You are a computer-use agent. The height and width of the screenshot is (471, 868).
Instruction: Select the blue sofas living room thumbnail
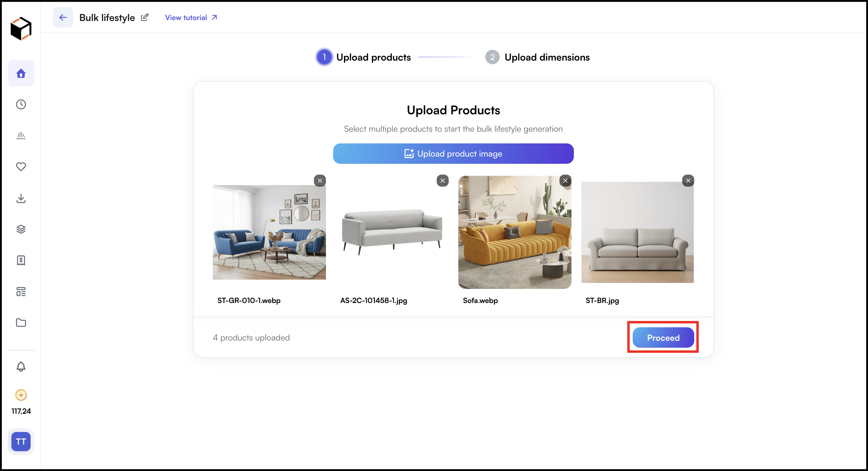click(x=269, y=232)
